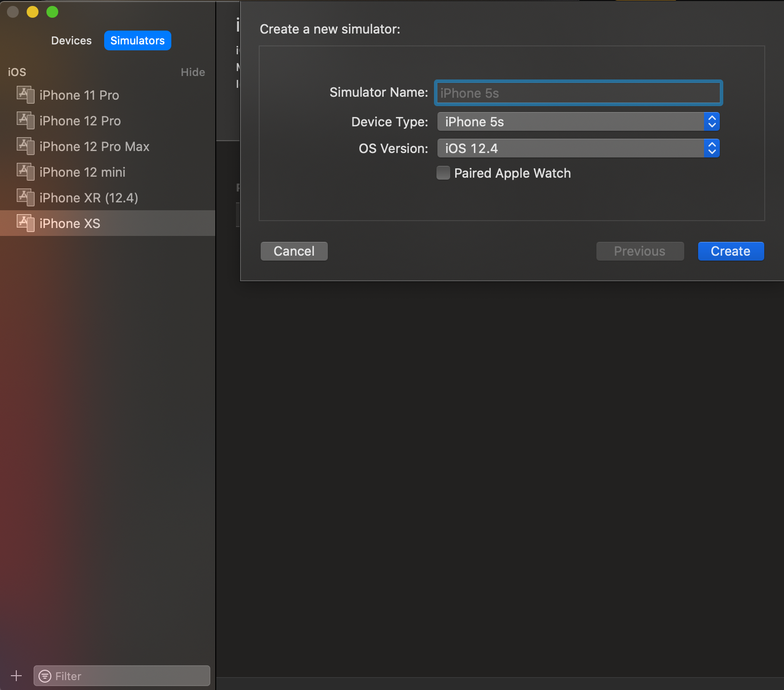Enable the Paired Apple Watch checkbox
The height and width of the screenshot is (690, 784).
443,173
